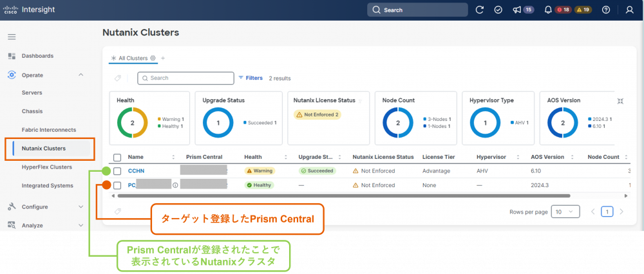Click the Cisco Intersight logo
The width and height of the screenshot is (644, 274).
click(x=29, y=10)
